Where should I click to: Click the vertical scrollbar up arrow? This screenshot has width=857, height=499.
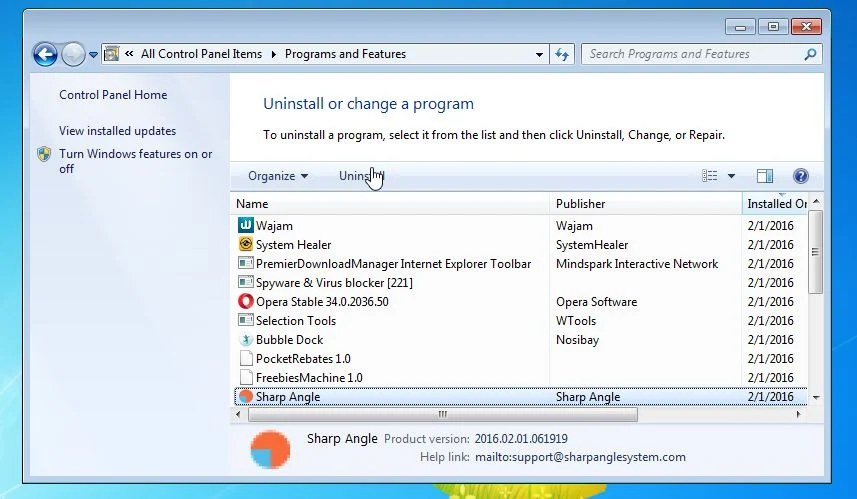click(815, 202)
